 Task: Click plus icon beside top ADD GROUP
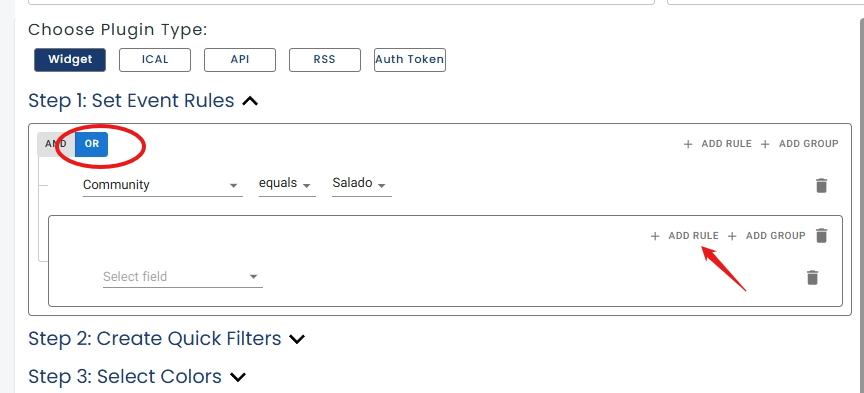coord(765,144)
